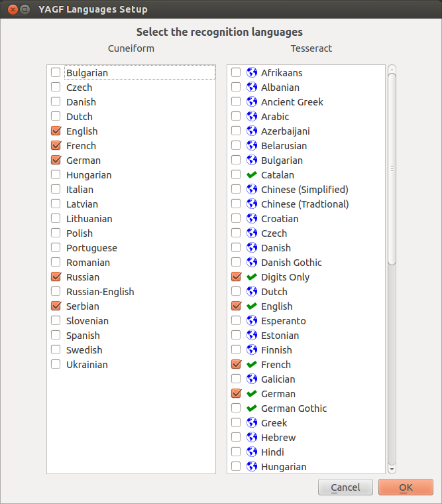Screen dimensions: 442x504
Task: Uncheck Serbian in the Cuneiform list
Action: pyautogui.click(x=56, y=306)
